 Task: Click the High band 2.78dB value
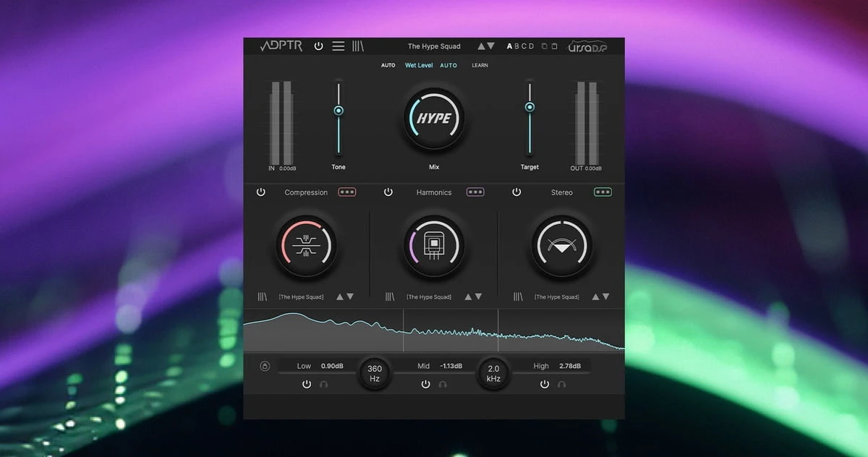570,366
